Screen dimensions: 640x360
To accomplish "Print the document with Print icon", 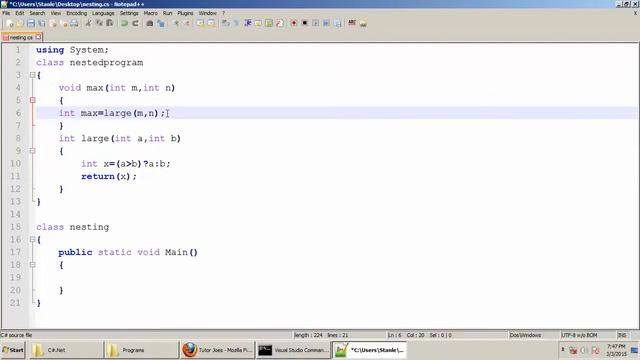I will [74, 23].
